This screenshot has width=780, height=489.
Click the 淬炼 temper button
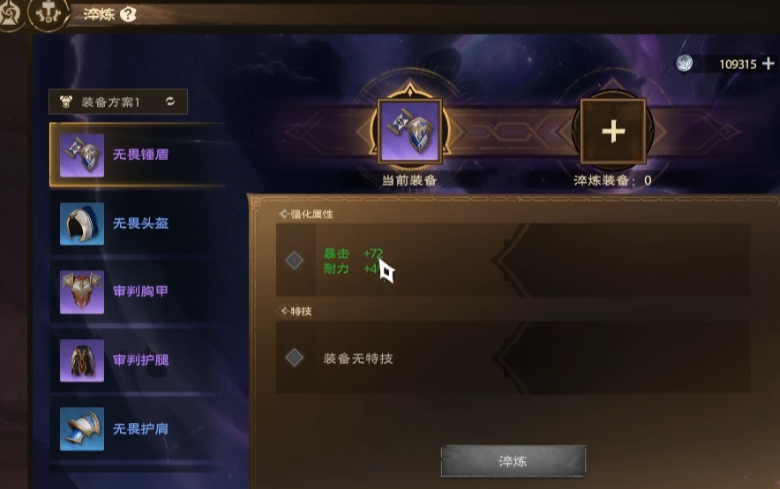tap(513, 461)
